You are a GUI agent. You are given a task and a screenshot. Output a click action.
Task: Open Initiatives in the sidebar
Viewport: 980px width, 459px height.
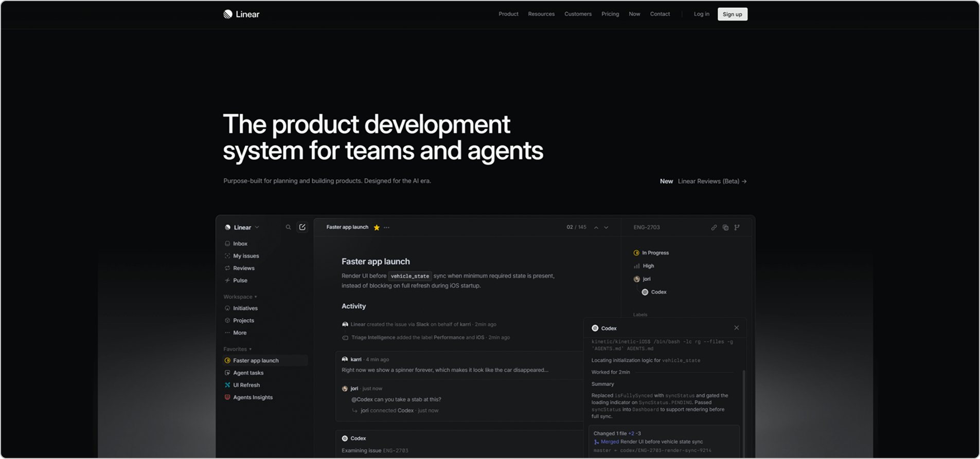pos(245,308)
